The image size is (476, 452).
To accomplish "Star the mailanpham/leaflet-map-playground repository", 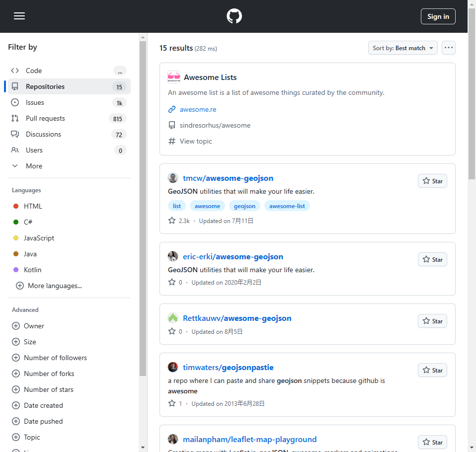I will (x=432, y=442).
